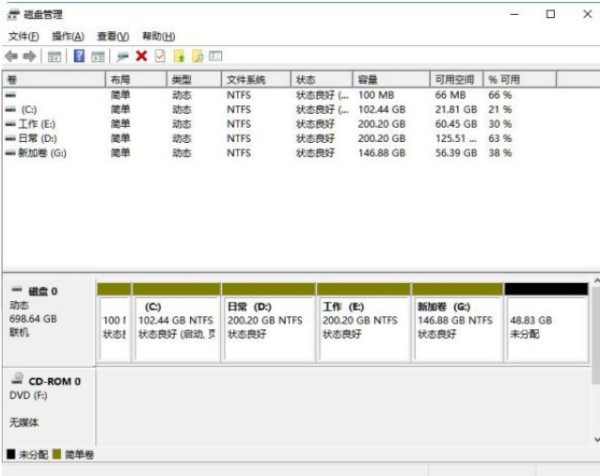Screen dimensions: 600x476
Task: Sort volumes by 文件系统 column header
Action: [x=245, y=79]
